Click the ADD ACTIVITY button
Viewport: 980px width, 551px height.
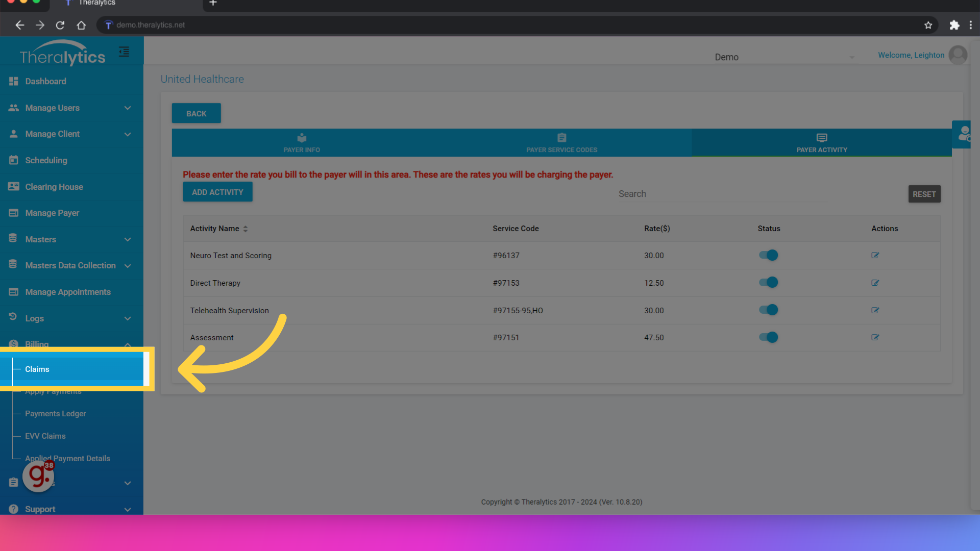tap(217, 192)
